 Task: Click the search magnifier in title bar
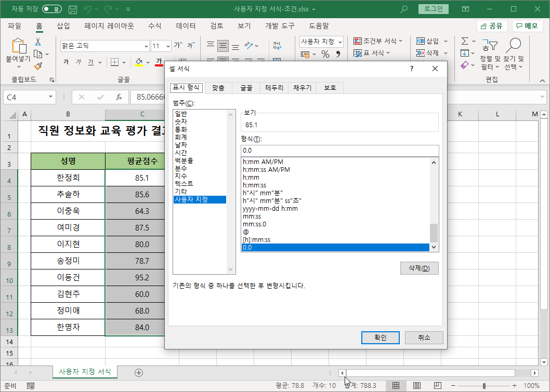[x=404, y=9]
